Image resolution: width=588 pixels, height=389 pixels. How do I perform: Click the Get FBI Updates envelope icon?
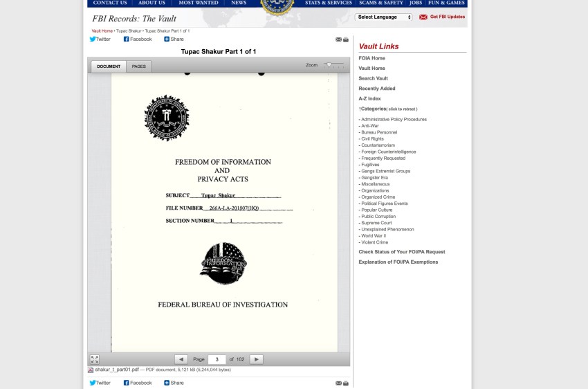(423, 17)
